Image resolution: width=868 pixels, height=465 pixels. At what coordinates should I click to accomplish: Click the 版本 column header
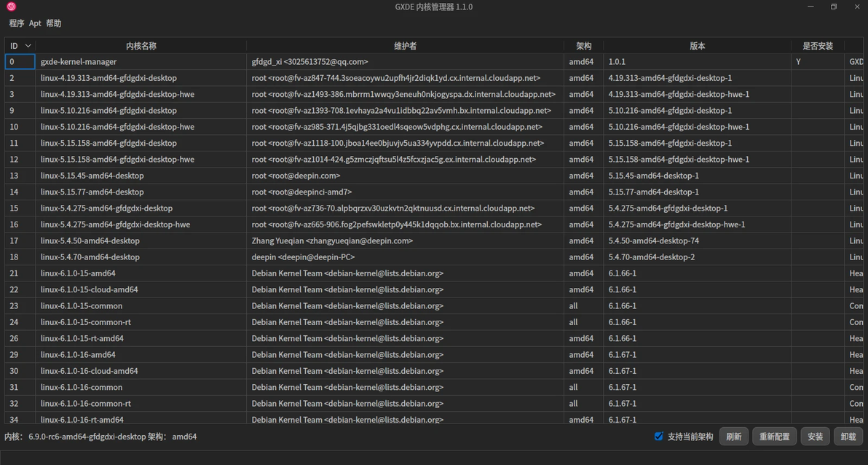point(698,46)
